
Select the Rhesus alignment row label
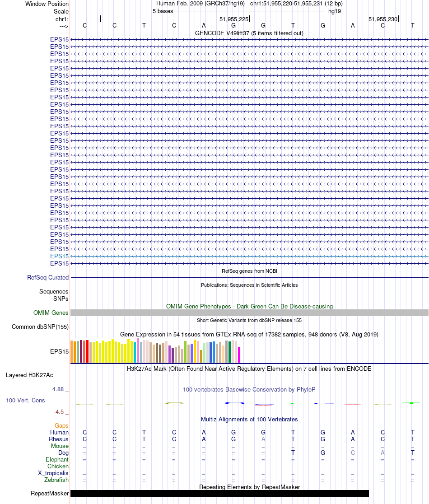click(x=59, y=439)
